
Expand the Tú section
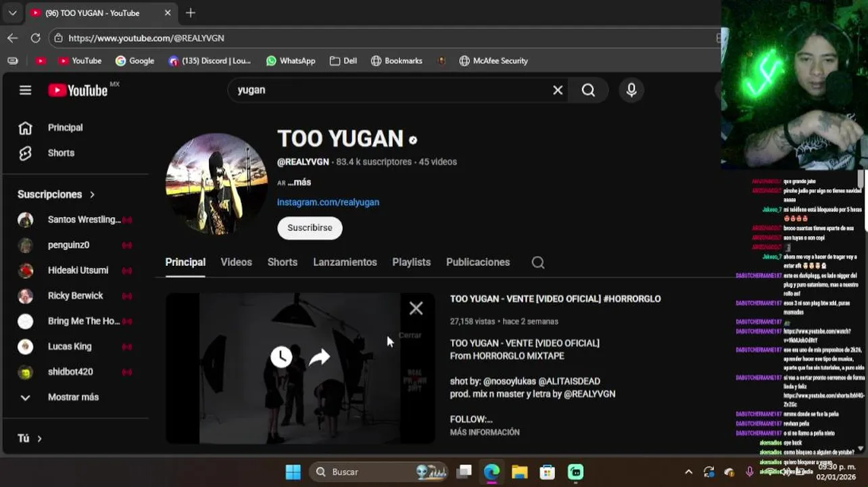pyautogui.click(x=30, y=438)
